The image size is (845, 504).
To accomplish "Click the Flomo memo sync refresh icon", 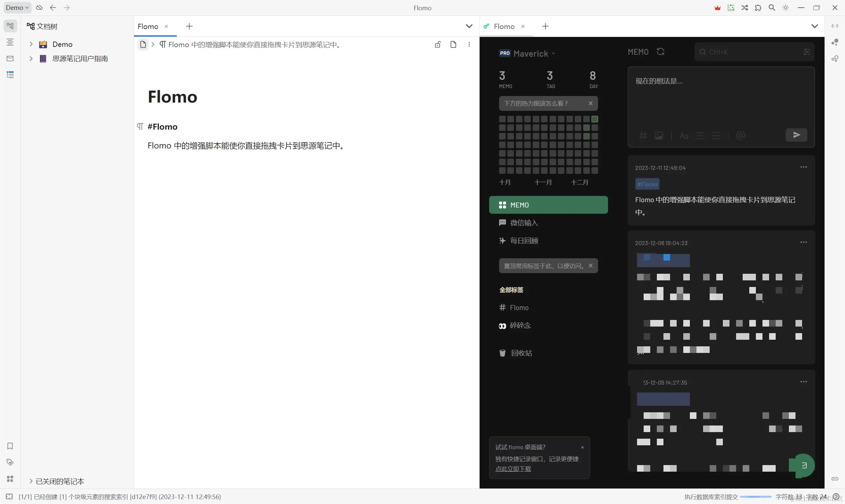I will point(660,52).
